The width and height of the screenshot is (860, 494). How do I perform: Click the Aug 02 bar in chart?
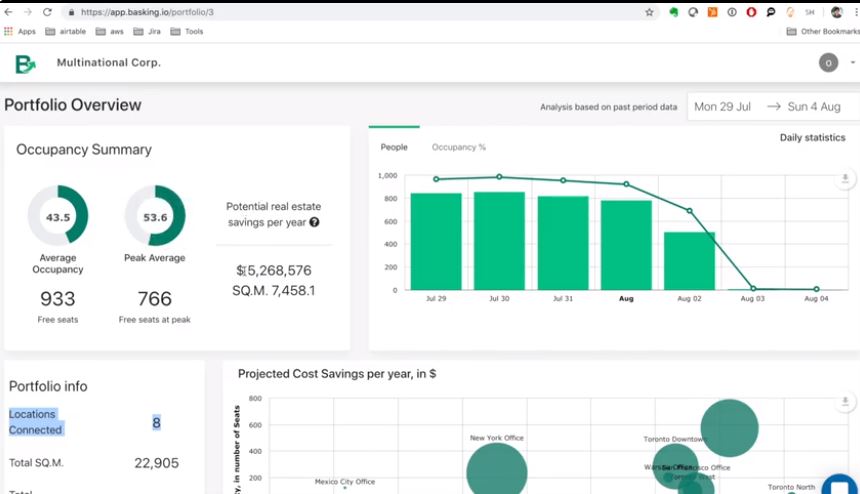tap(689, 261)
